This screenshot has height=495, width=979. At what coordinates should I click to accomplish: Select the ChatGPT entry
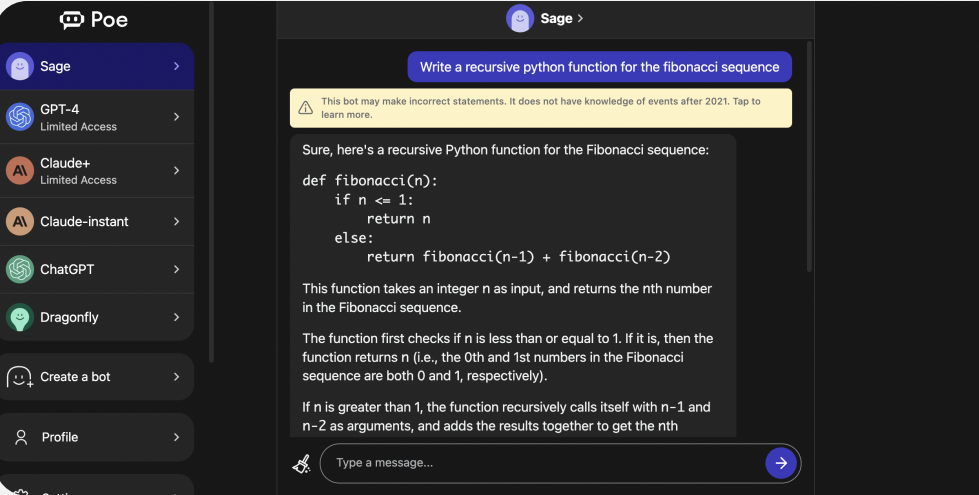click(97, 269)
